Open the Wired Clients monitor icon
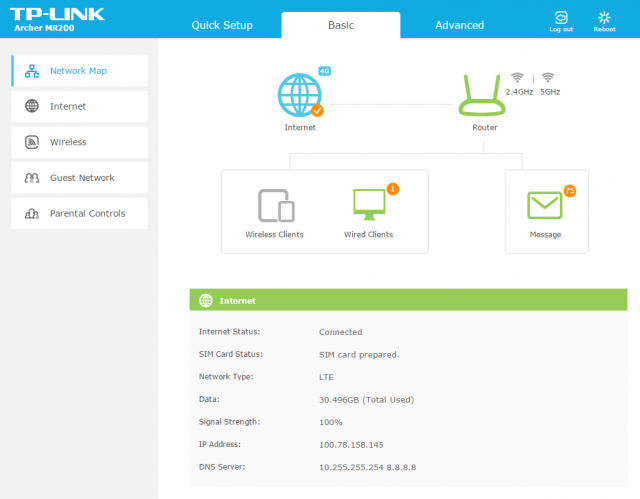 tap(368, 205)
